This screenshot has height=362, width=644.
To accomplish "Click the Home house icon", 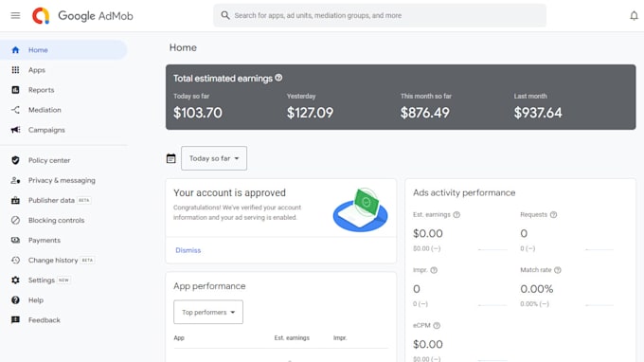I will pos(15,50).
